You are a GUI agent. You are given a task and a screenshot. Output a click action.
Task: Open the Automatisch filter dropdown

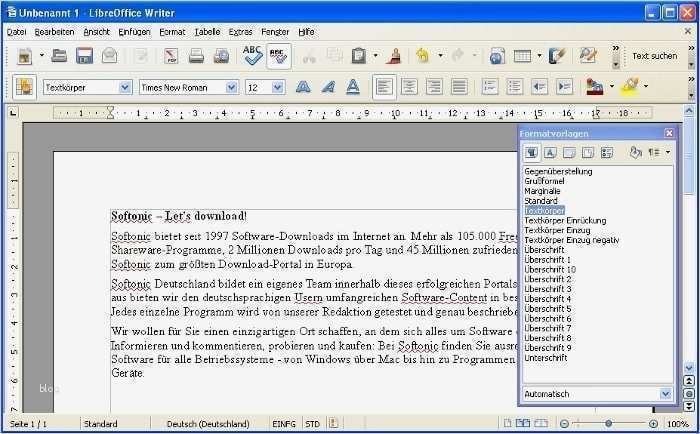pyautogui.click(x=666, y=394)
